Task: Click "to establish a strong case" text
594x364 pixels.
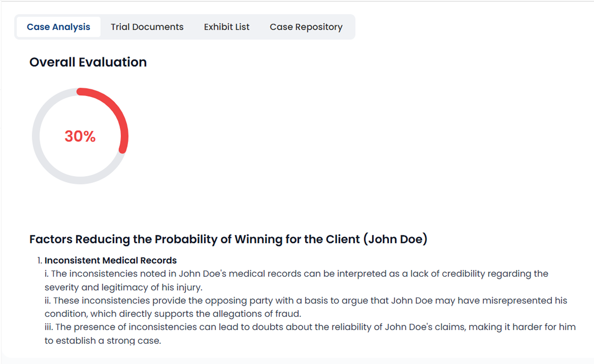Action: coord(102,341)
